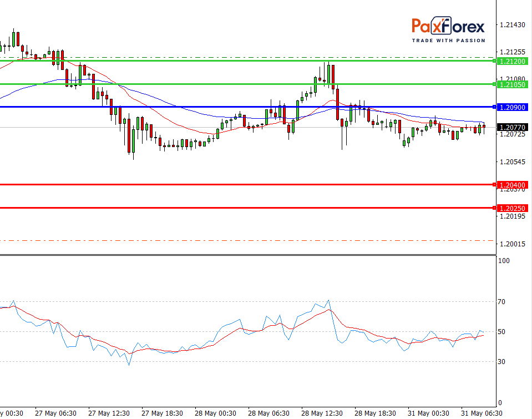Screen dimensions: 532x419
Task: Click the 31 May 06:30 time label
Action: [x=482, y=413]
